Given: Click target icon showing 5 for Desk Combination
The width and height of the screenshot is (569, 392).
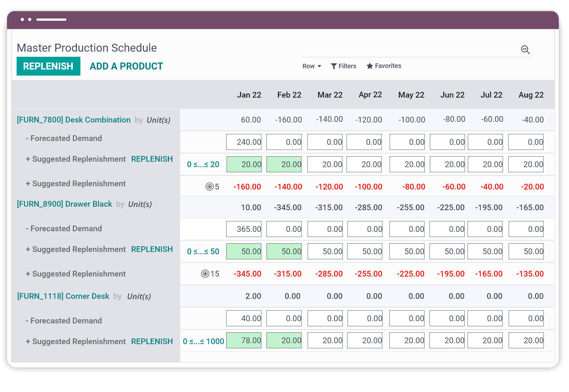Looking at the screenshot, I should pos(209,187).
